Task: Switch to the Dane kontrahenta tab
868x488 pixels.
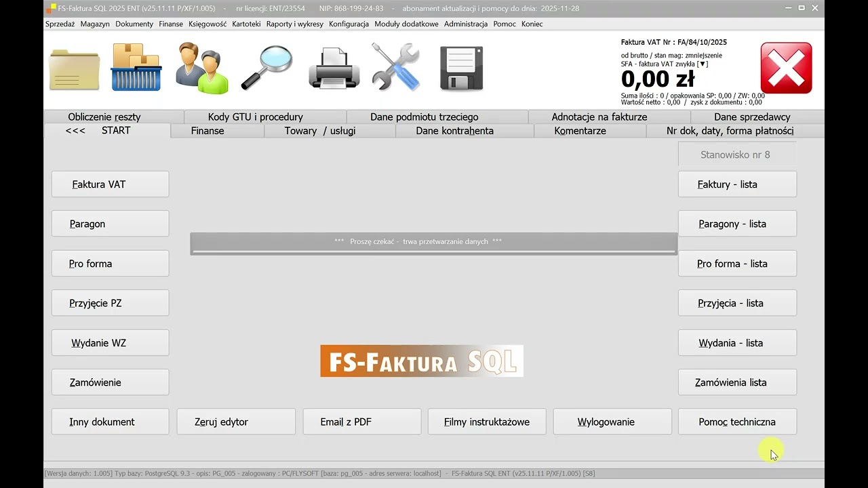Action: tap(465, 131)
